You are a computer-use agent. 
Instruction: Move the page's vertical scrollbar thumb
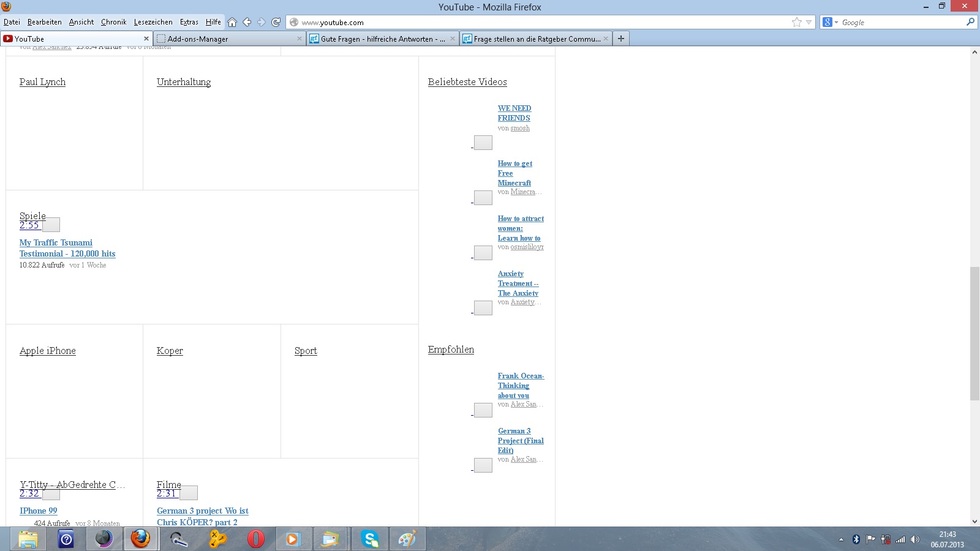click(974, 334)
